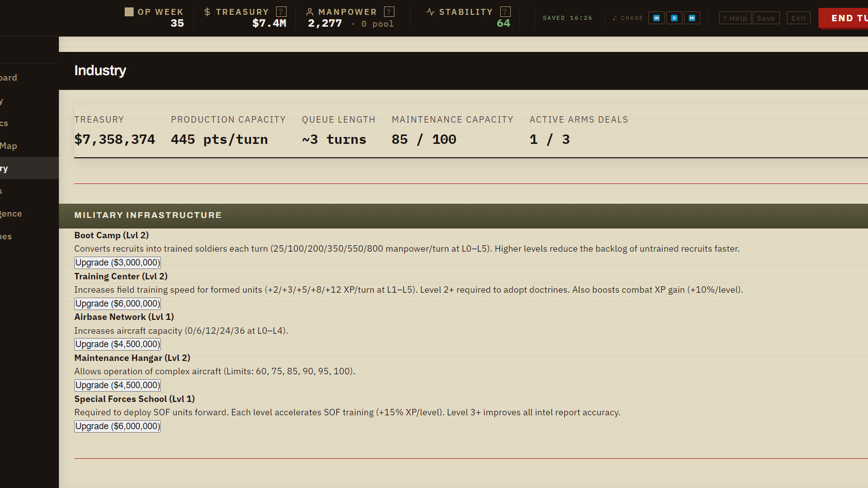The height and width of the screenshot is (488, 868).
Task: Click the Treasury help question-mark icon
Action: click(x=281, y=12)
